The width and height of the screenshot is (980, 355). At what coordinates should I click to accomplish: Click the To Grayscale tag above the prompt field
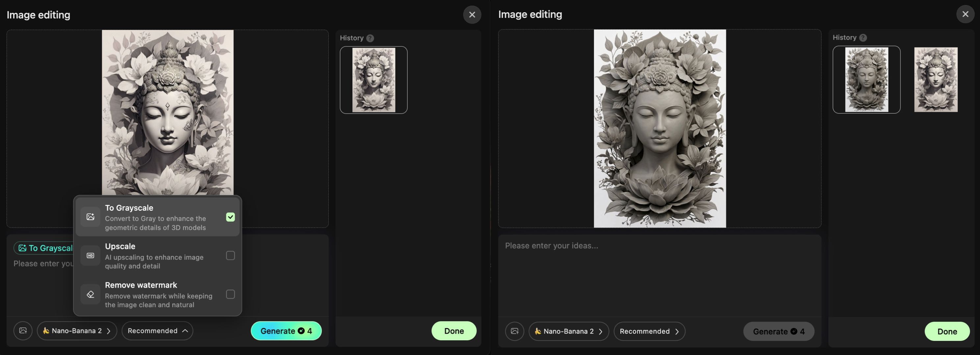(46, 248)
